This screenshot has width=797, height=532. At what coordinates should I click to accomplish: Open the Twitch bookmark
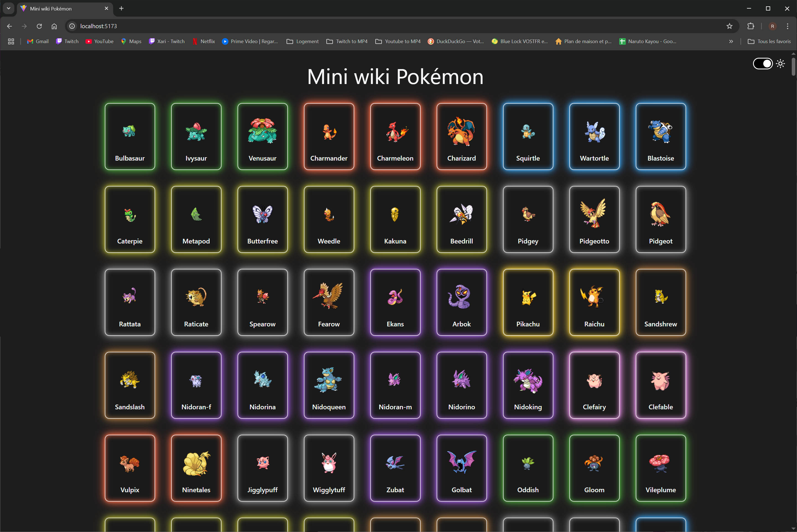(67, 41)
